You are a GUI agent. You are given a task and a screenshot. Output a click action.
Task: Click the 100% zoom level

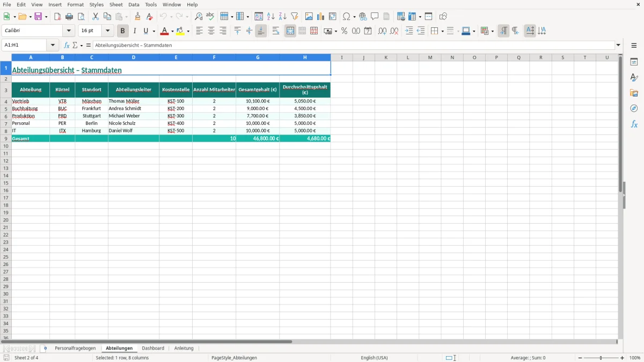[x=635, y=358]
